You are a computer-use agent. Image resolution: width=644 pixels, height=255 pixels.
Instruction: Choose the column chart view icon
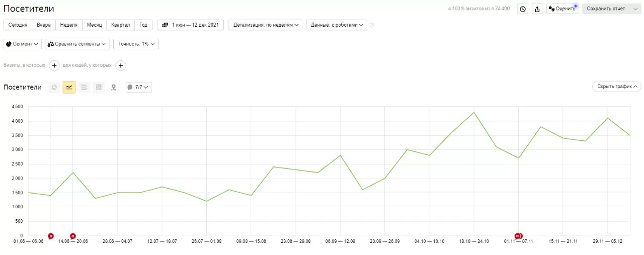point(99,88)
